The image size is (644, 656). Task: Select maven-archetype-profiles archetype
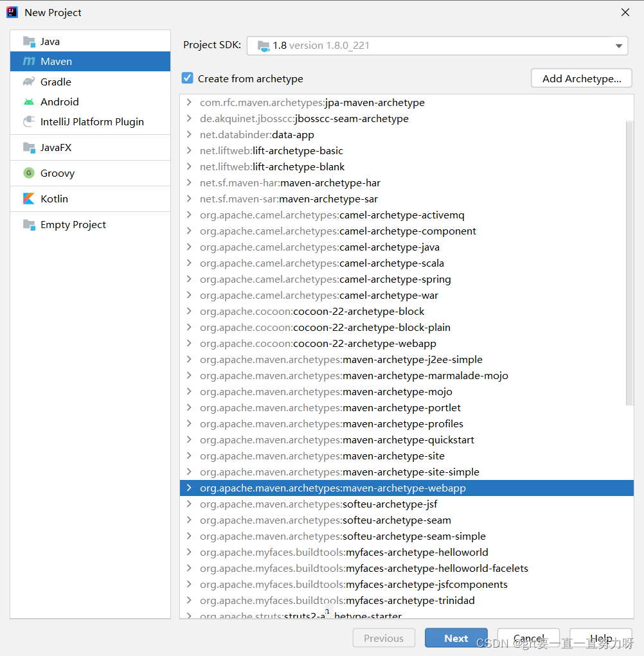click(x=407, y=424)
